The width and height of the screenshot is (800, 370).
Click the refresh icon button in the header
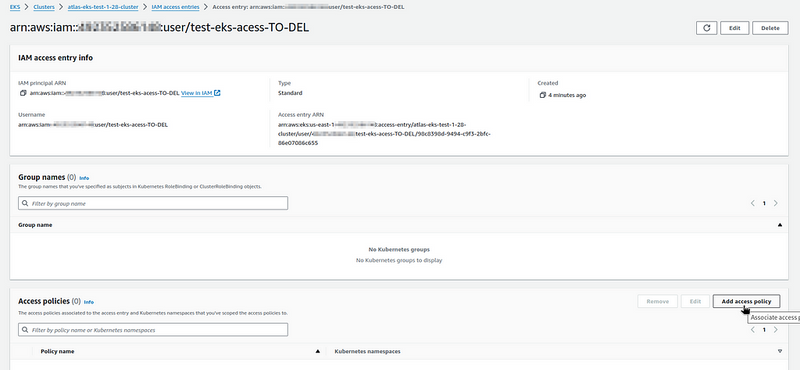707,28
